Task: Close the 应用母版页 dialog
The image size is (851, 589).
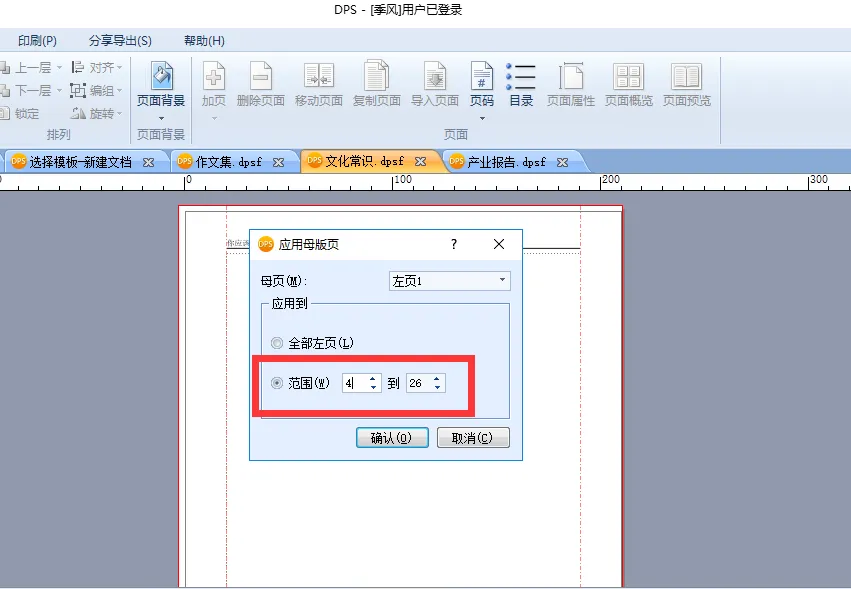Action: (499, 244)
